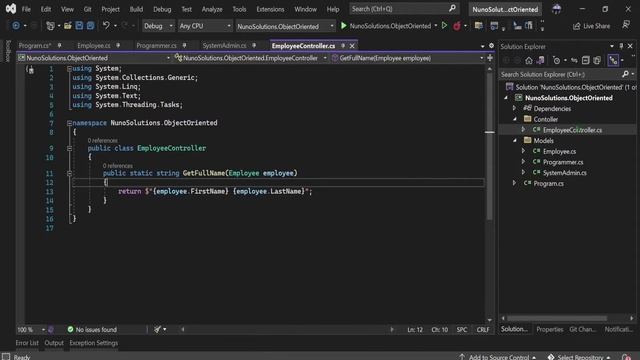Viewport: 640px width, 360px height.
Task: Switch to the Git Changes panel tab
Action: tap(582, 329)
